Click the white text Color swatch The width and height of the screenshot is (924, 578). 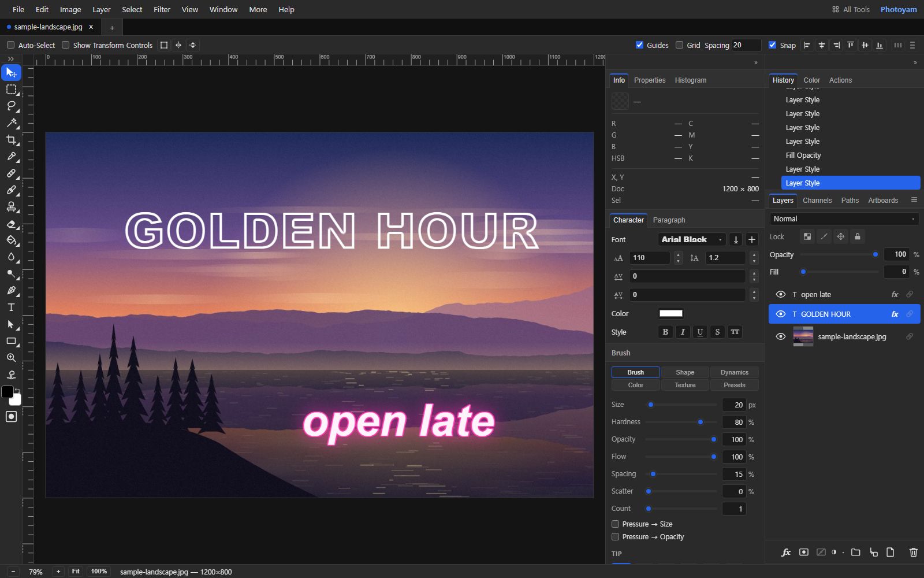pyautogui.click(x=671, y=313)
